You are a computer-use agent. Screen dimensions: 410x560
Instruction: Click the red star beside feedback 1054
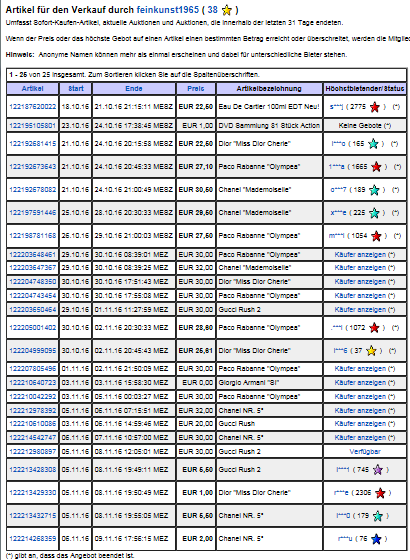coord(376,236)
